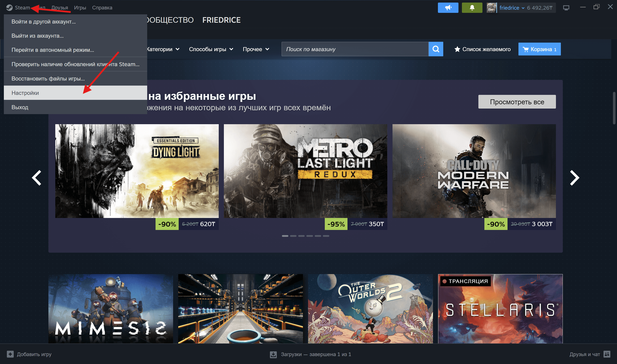Click the Dying Light 620₸ price
This screenshot has width=617, height=364.
click(207, 224)
